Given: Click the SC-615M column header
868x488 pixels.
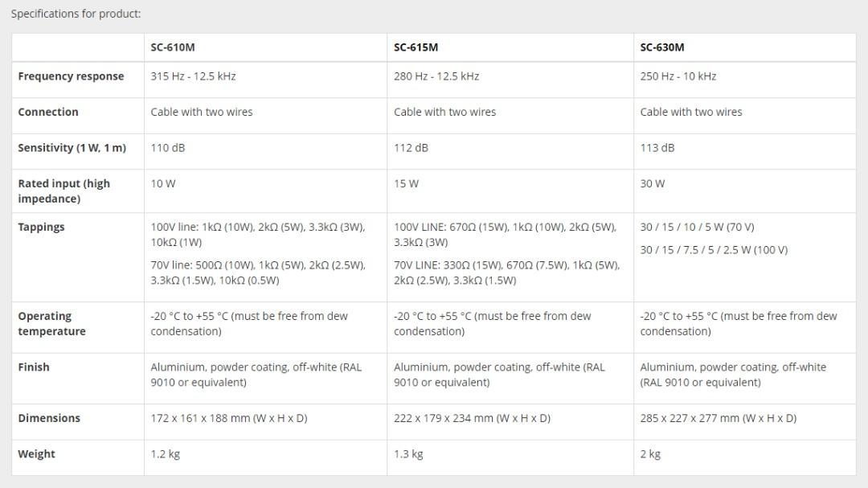Looking at the screenshot, I should 416,47.
